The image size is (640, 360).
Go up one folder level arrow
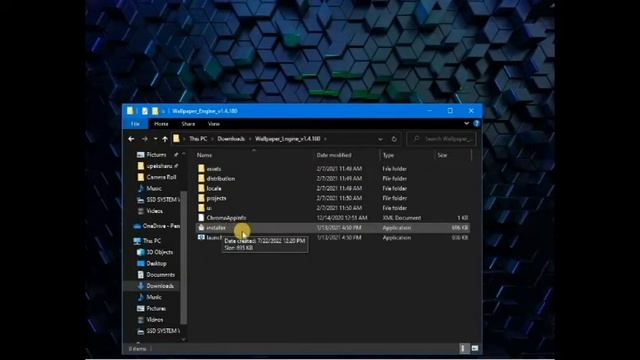click(165, 139)
